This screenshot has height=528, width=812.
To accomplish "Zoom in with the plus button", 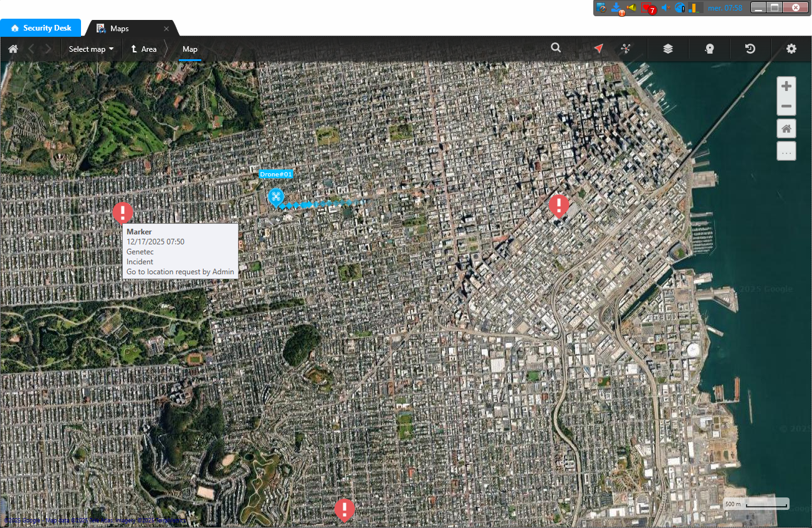I will click(786, 86).
